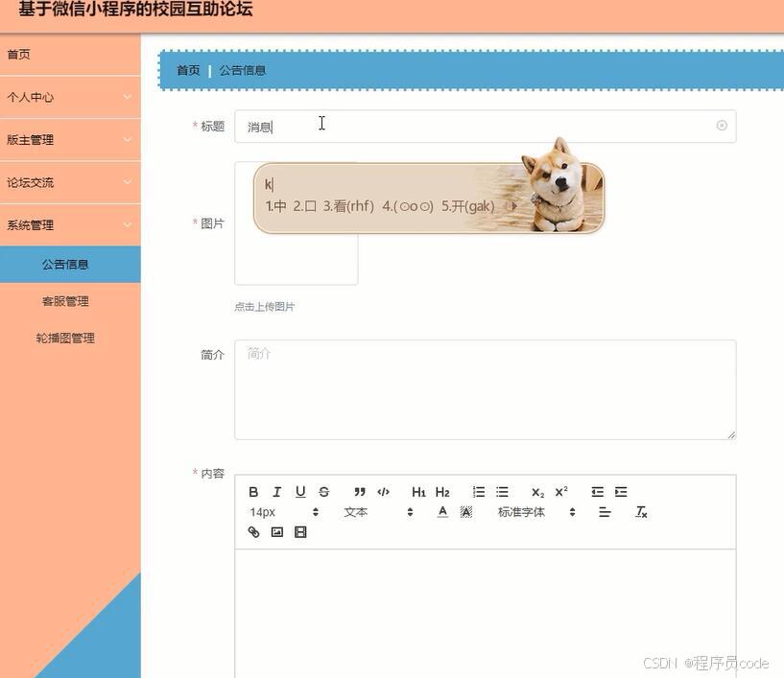Apply H1 heading style

point(418,491)
